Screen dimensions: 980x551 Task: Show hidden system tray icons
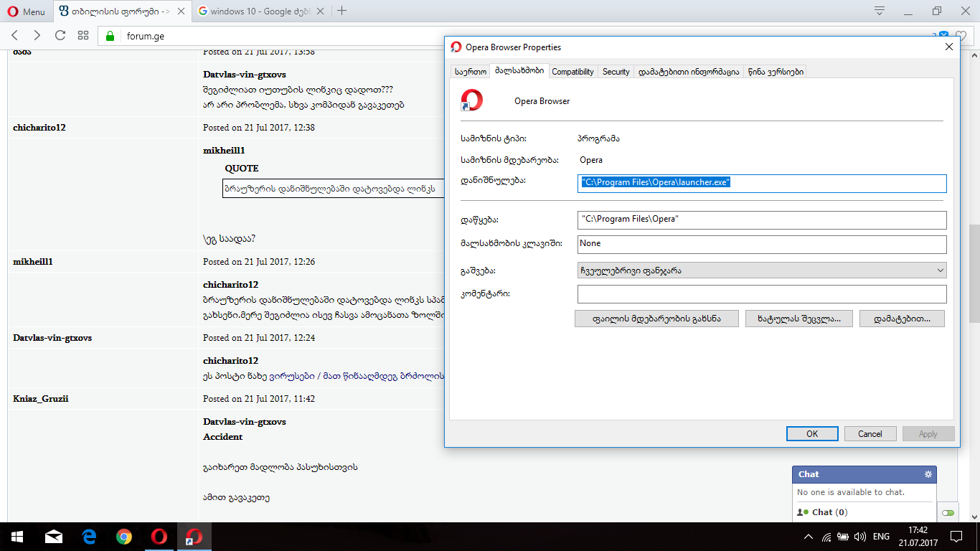point(809,537)
